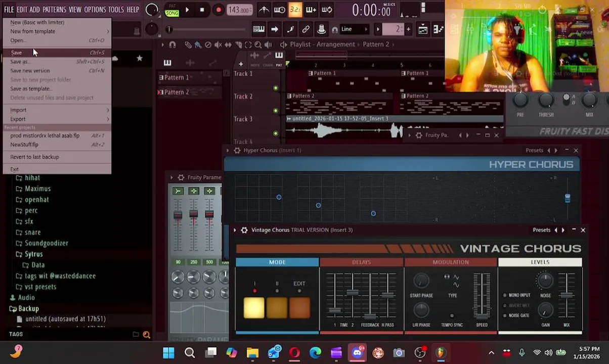Toggle the PAT/SONG mode switch
The image size is (609, 364).
[172, 10]
